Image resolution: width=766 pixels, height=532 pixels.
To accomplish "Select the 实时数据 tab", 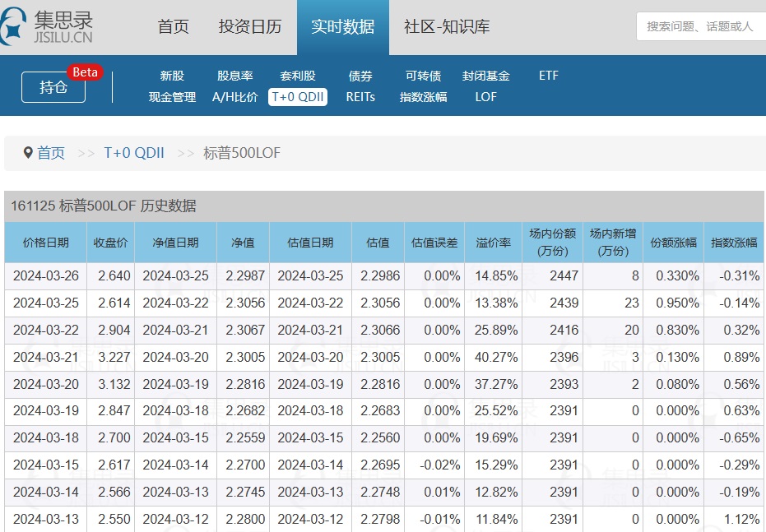I will tap(343, 26).
